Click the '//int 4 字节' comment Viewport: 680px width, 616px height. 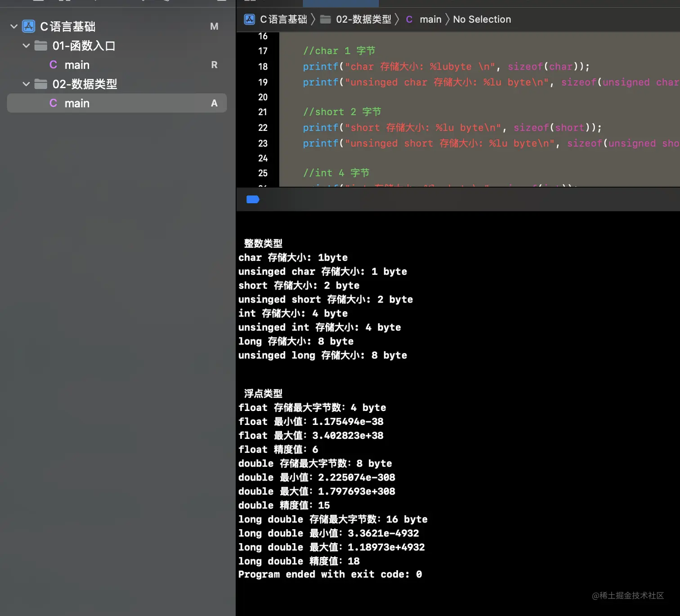pyautogui.click(x=336, y=173)
